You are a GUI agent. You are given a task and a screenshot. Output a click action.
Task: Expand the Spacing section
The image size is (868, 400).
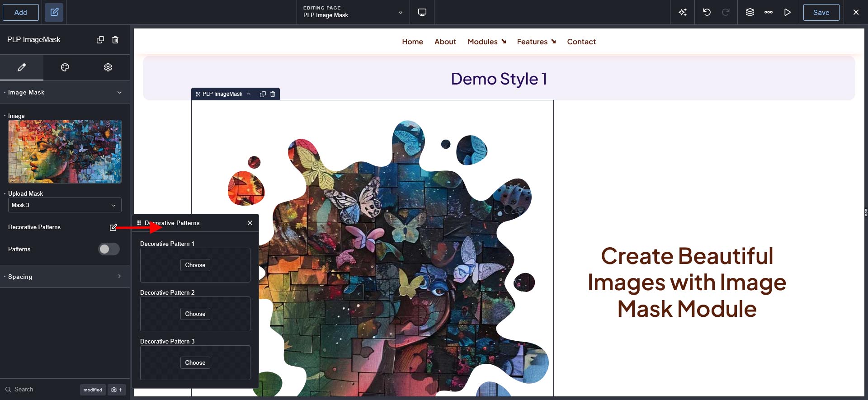(65, 277)
